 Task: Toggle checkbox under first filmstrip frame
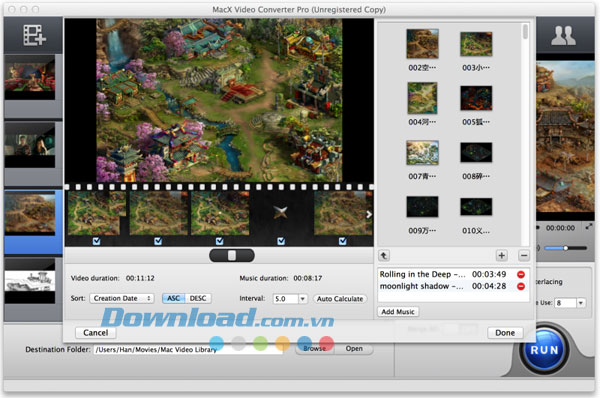pos(96,241)
